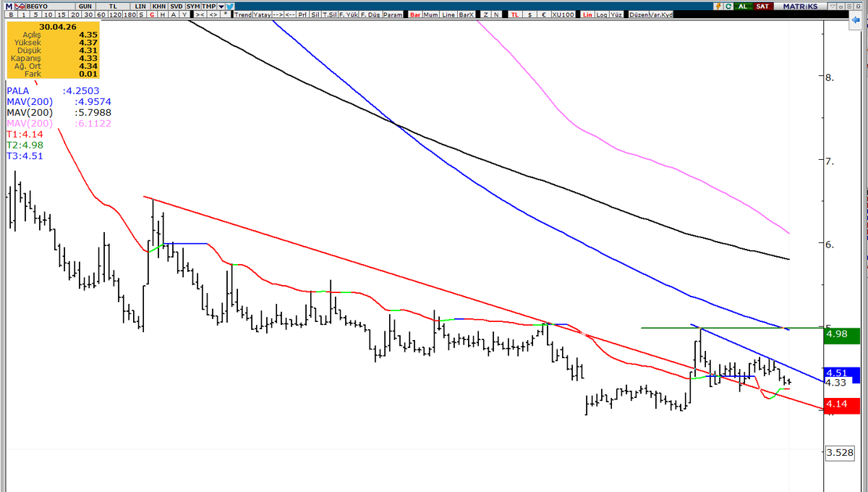Open the SYM menu
Viewport: 868px width, 492px height.
(193, 6)
